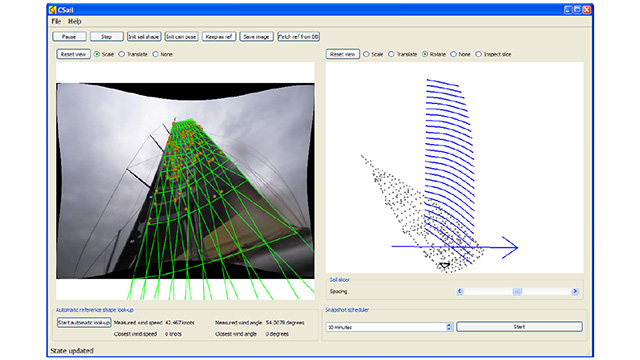640x360 pixels.
Task: Click Keep as ref button
Action: (x=219, y=37)
